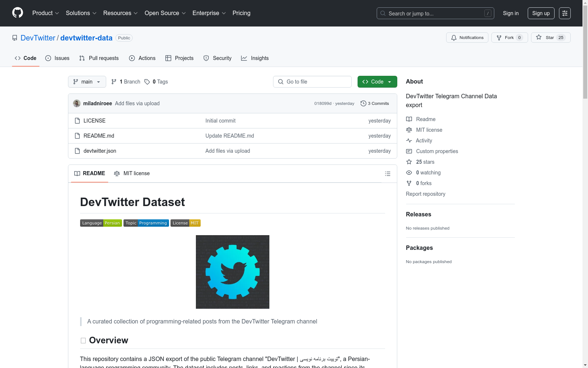Open the Releases heading link
The height and width of the screenshot is (368, 588).
pyautogui.click(x=419, y=214)
